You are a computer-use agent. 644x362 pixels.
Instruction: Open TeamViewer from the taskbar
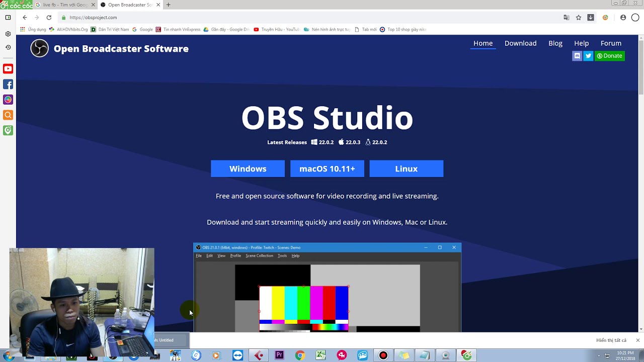(237, 355)
